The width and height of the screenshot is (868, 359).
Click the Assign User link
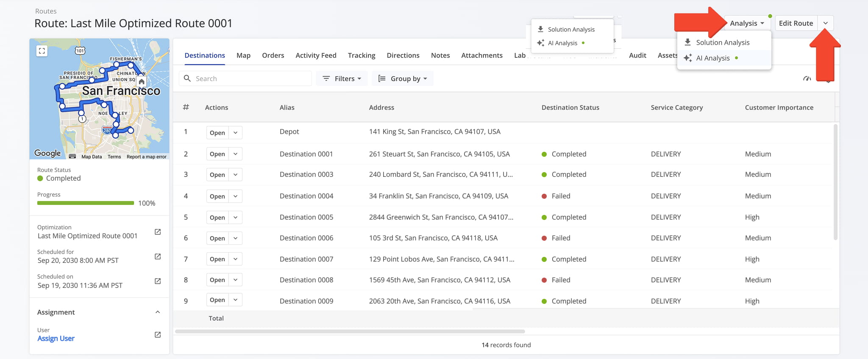[x=56, y=339]
